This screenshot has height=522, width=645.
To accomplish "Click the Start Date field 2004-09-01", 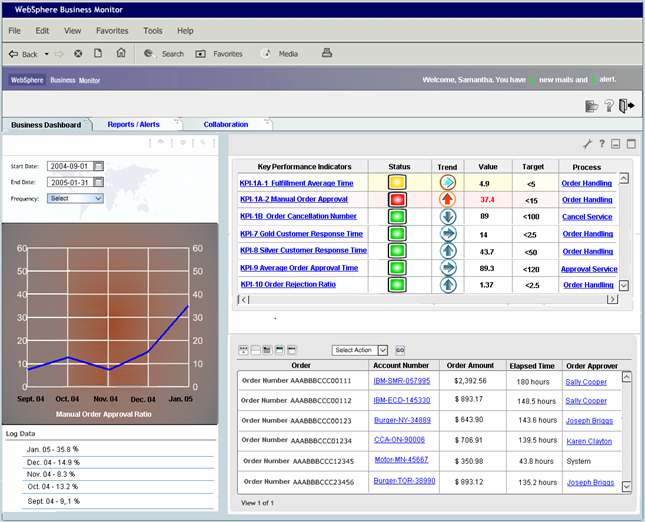I will (70, 166).
